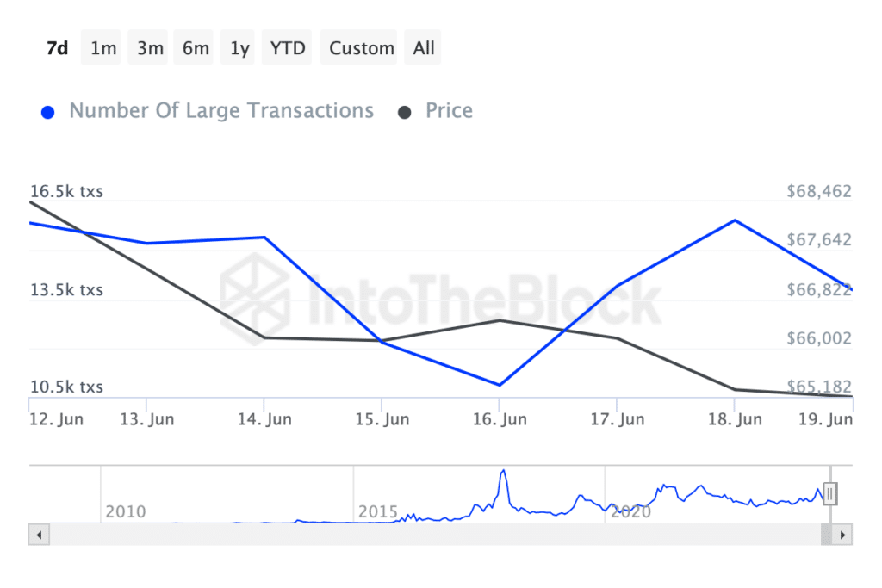Switch chart to 1y range
This screenshot has width=882, height=588.
pos(239,48)
